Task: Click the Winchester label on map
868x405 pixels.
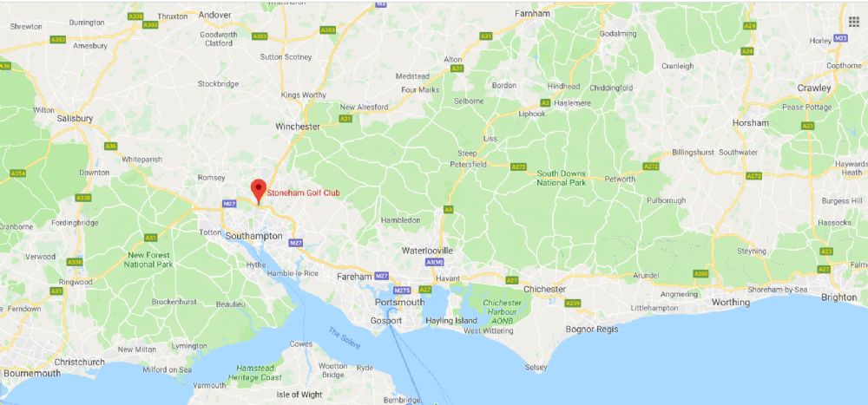Action: point(298,127)
